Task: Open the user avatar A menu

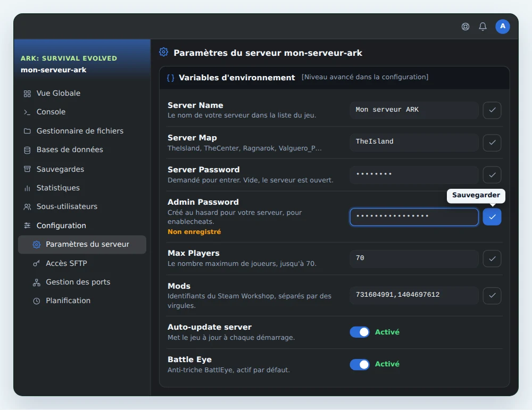Action: tap(503, 27)
